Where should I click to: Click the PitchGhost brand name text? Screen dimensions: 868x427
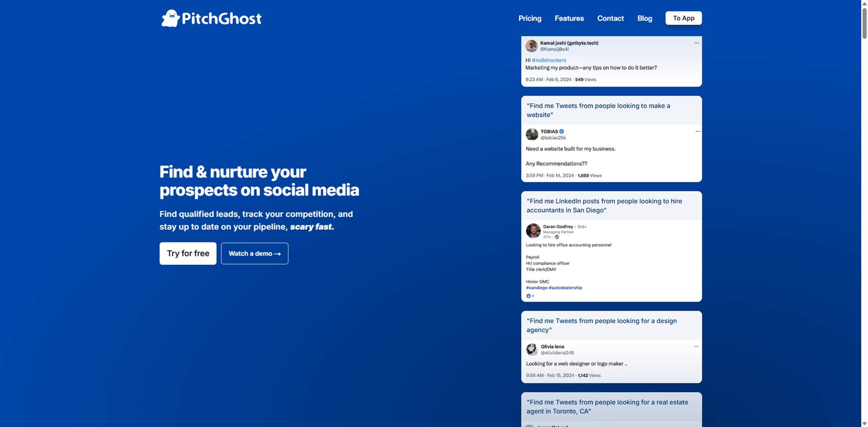[221, 19]
